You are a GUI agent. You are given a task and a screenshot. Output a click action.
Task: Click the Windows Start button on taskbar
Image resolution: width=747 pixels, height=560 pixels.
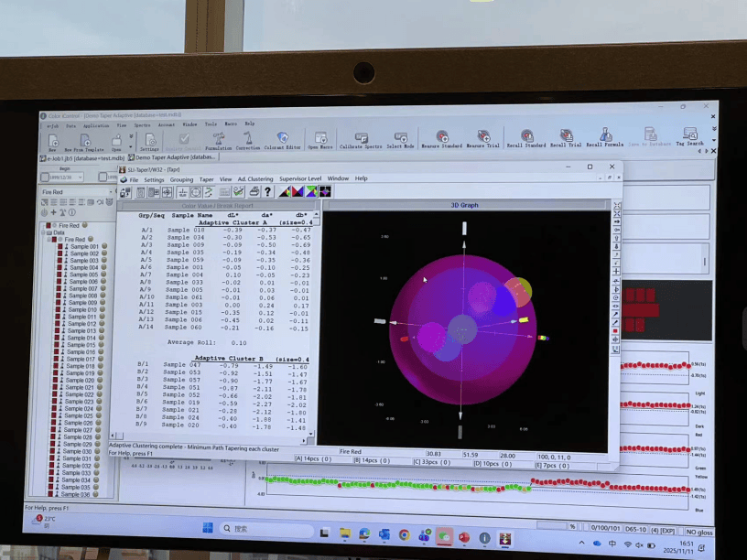tap(208, 528)
